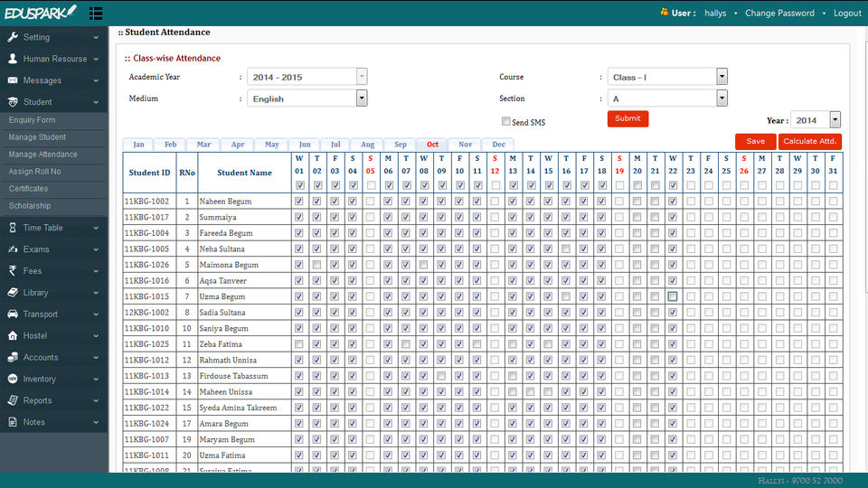This screenshot has height=488, width=868.
Task: Click the Time Table hourglass icon
Action: [13, 228]
